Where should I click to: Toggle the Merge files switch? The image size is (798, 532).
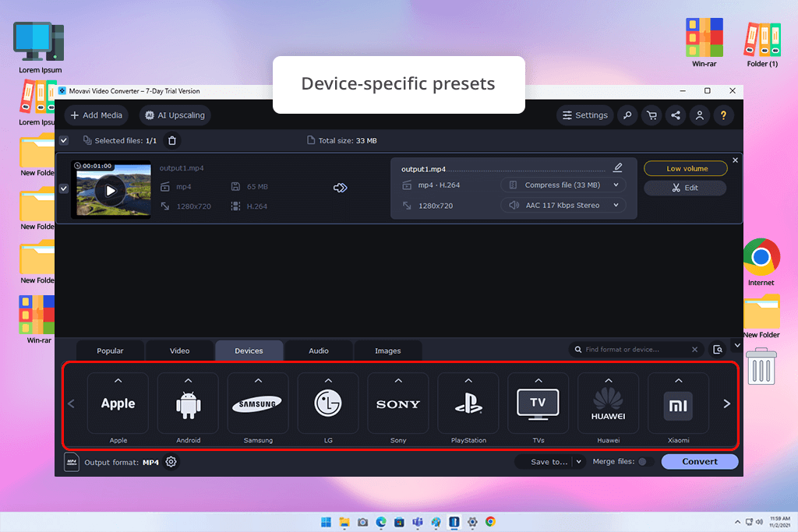645,462
